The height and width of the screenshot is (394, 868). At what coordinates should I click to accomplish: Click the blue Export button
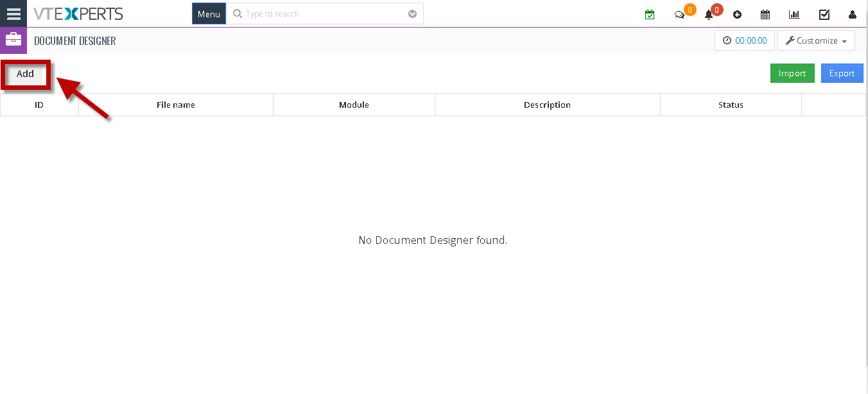[842, 73]
